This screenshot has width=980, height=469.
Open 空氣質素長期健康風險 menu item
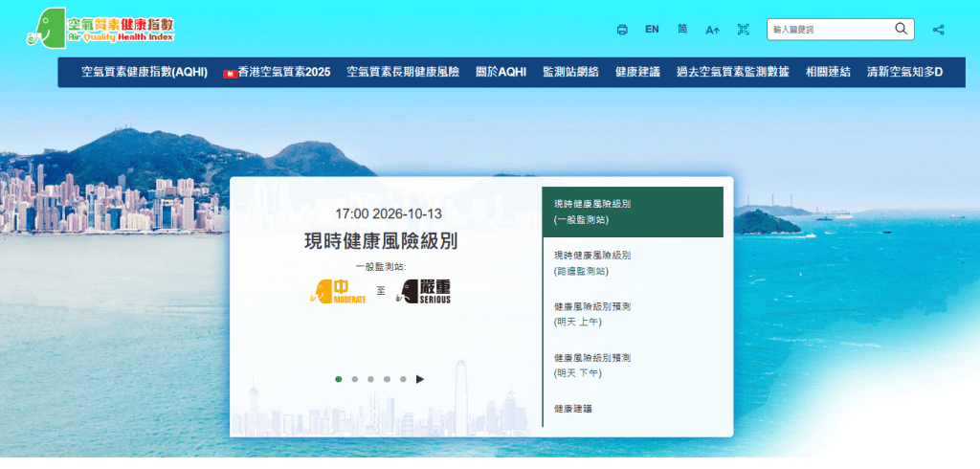403,72
